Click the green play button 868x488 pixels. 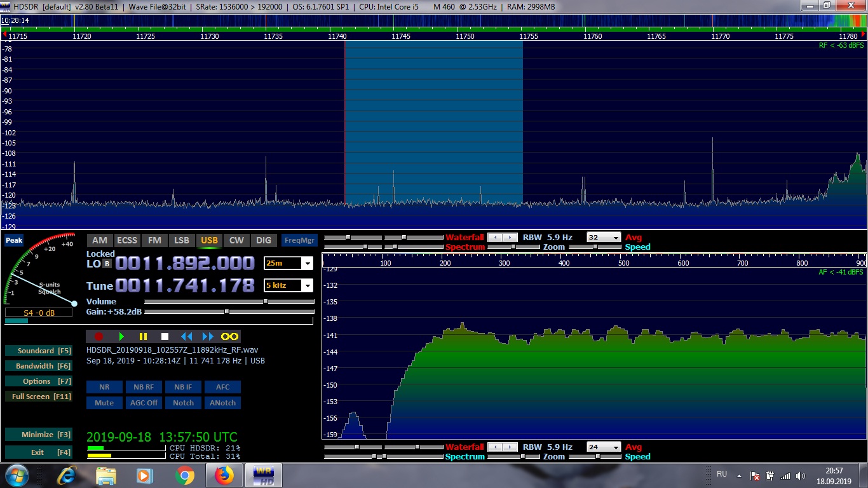coord(121,336)
